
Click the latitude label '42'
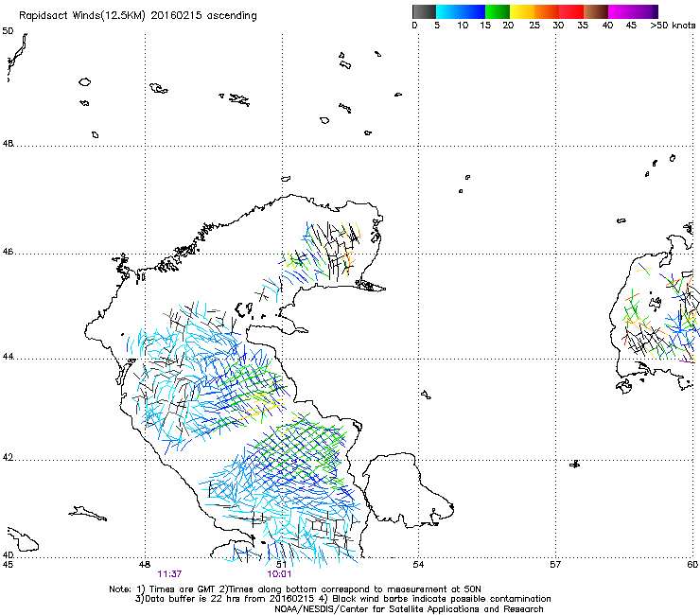pyautogui.click(x=8, y=458)
